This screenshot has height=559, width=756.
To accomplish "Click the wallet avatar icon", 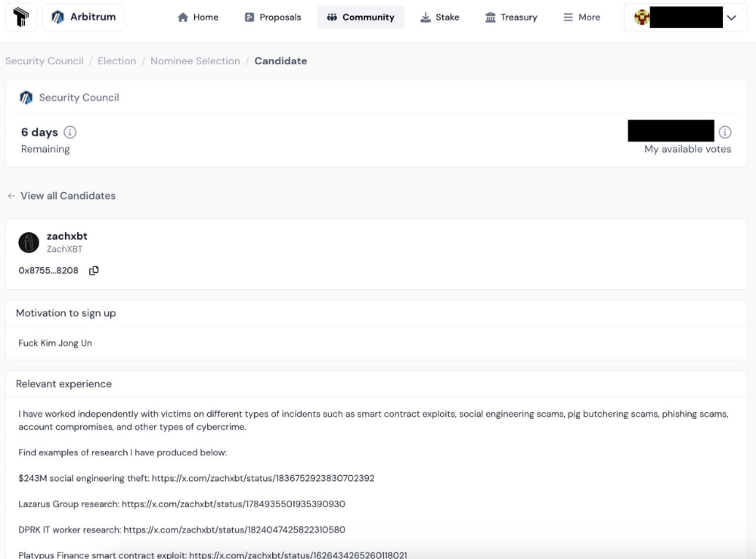I will [642, 17].
